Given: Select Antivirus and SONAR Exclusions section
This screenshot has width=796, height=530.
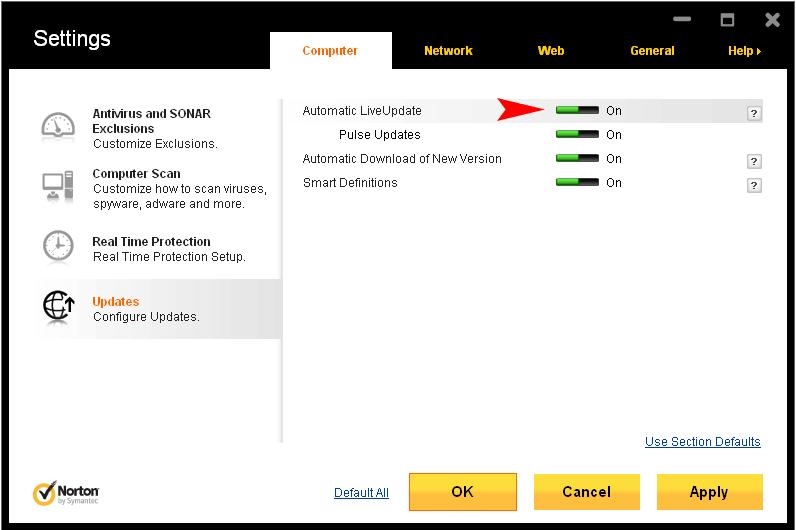Looking at the screenshot, I should [x=151, y=121].
